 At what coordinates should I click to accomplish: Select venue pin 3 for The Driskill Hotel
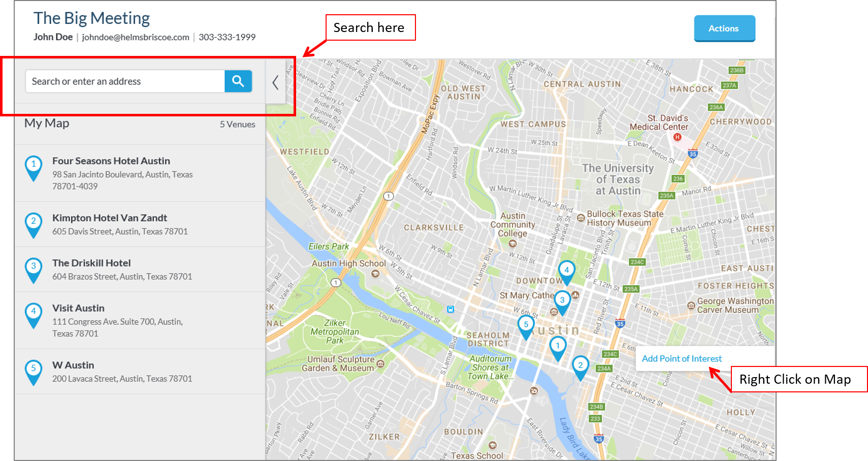(34, 266)
